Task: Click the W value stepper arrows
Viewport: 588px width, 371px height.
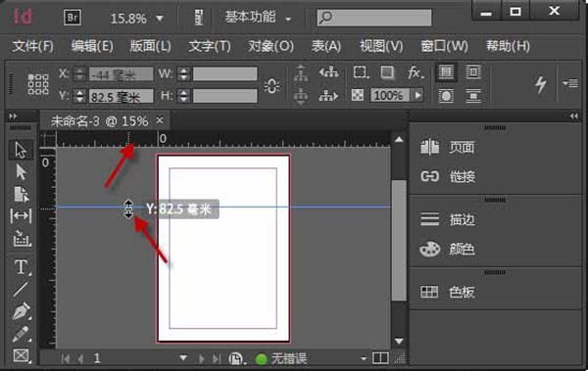Action: (183, 73)
